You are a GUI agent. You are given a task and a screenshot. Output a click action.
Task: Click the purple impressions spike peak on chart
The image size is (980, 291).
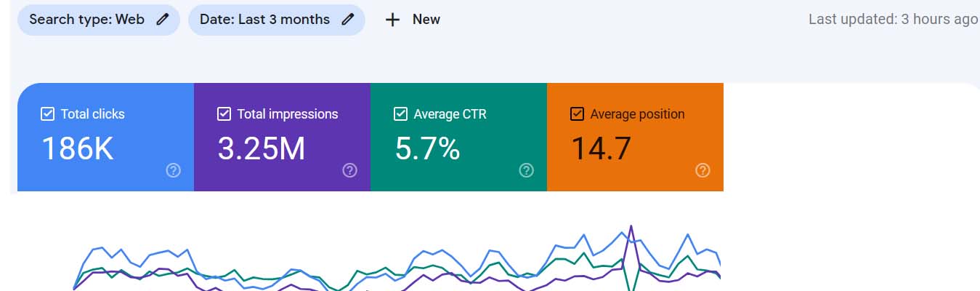click(631, 227)
